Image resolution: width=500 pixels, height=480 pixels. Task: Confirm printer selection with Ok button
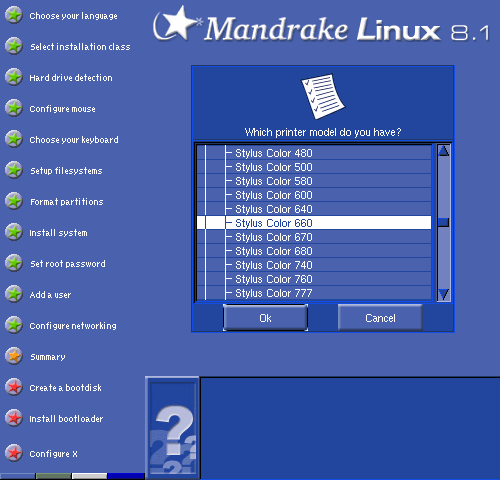(265, 318)
